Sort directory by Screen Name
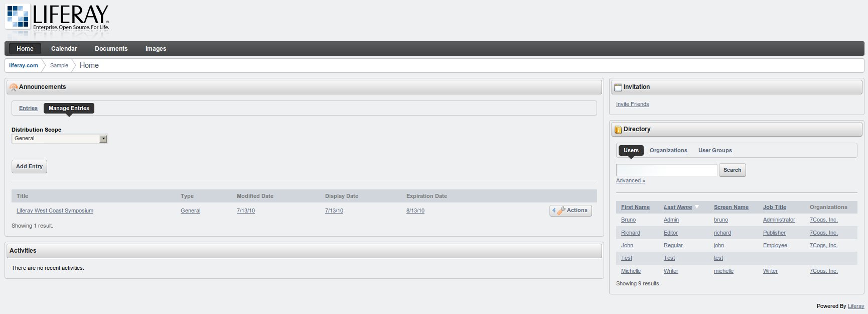The height and width of the screenshot is (314, 868). (731, 207)
